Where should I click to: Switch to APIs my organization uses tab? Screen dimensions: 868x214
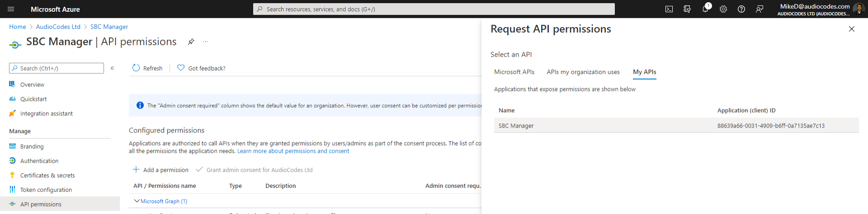point(583,72)
